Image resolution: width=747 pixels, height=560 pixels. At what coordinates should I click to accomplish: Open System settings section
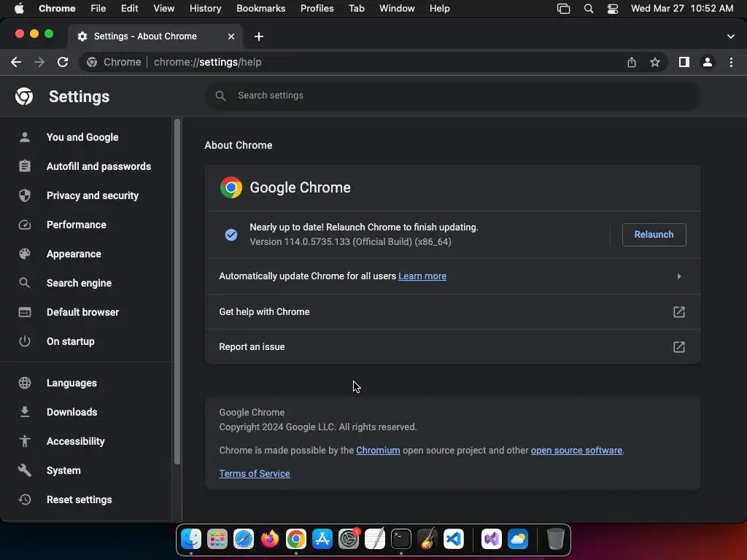pyautogui.click(x=63, y=470)
